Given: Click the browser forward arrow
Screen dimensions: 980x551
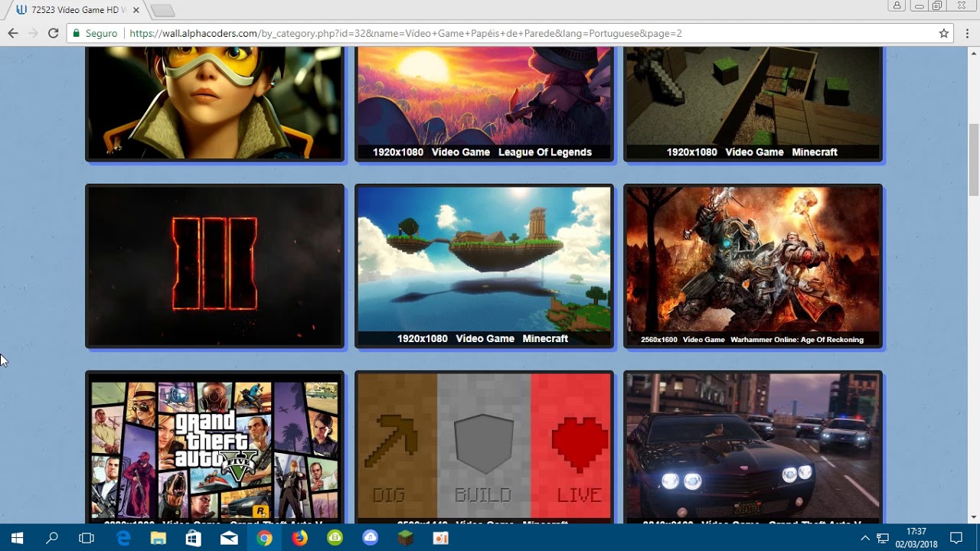Looking at the screenshot, I should [32, 33].
